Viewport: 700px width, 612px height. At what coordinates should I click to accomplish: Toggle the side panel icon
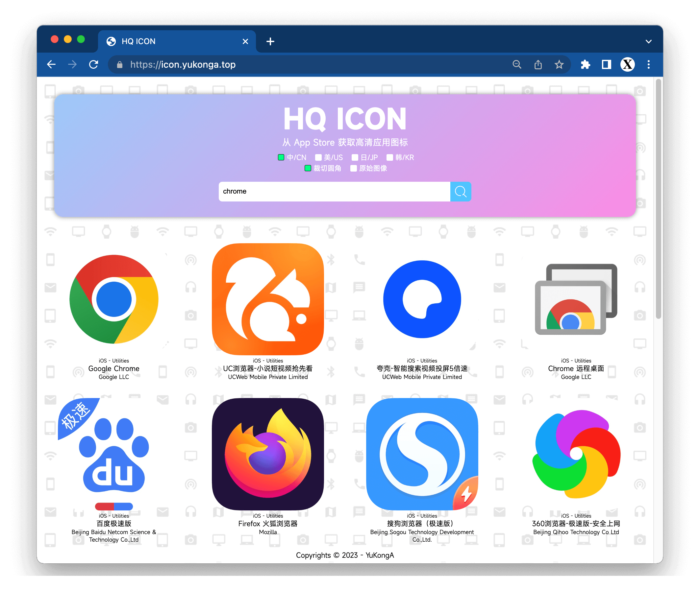(606, 64)
